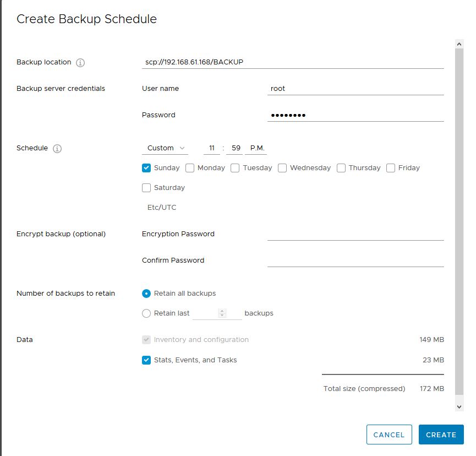Viewport: 476px width, 456px height.
Task: Click the scrollbar down arrow
Action: 459,407
